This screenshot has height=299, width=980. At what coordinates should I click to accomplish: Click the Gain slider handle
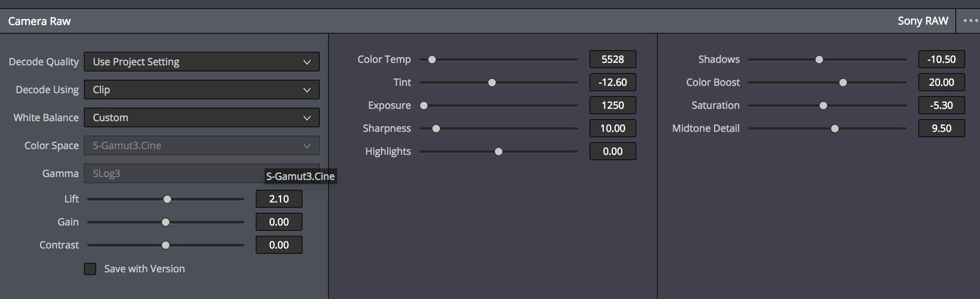tap(166, 222)
